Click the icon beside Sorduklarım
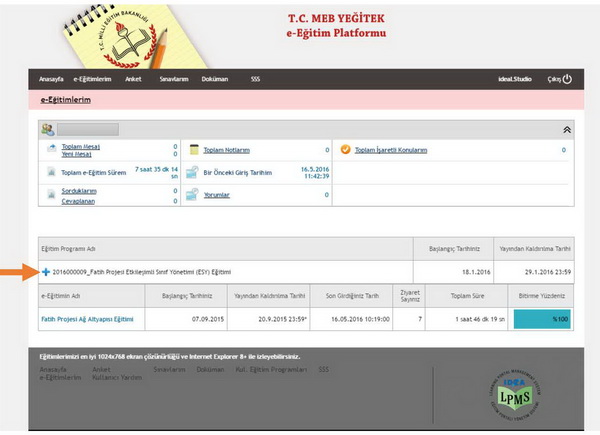Screen dimensions: 600x435 [51, 194]
